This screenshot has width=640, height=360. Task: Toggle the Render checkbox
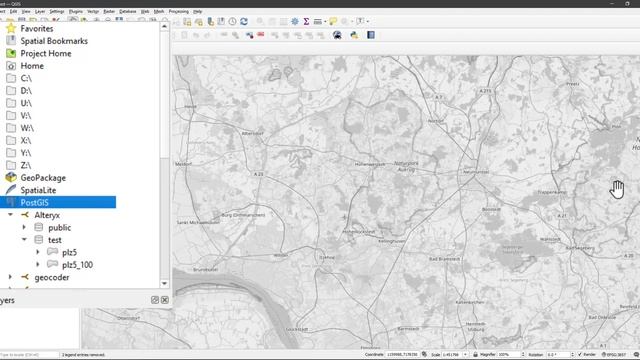[580, 355]
